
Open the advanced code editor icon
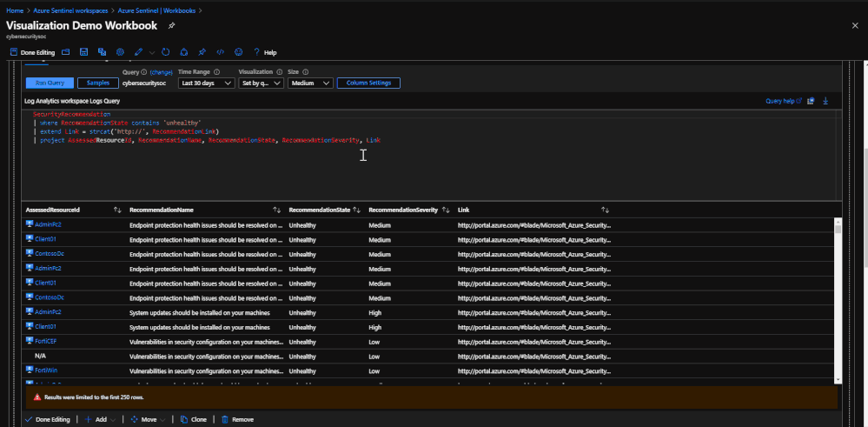pos(221,52)
